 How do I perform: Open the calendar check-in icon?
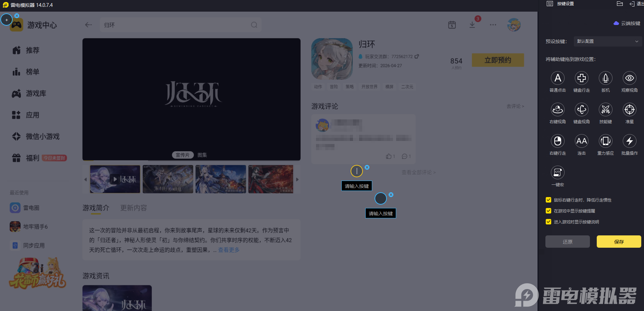click(x=452, y=25)
